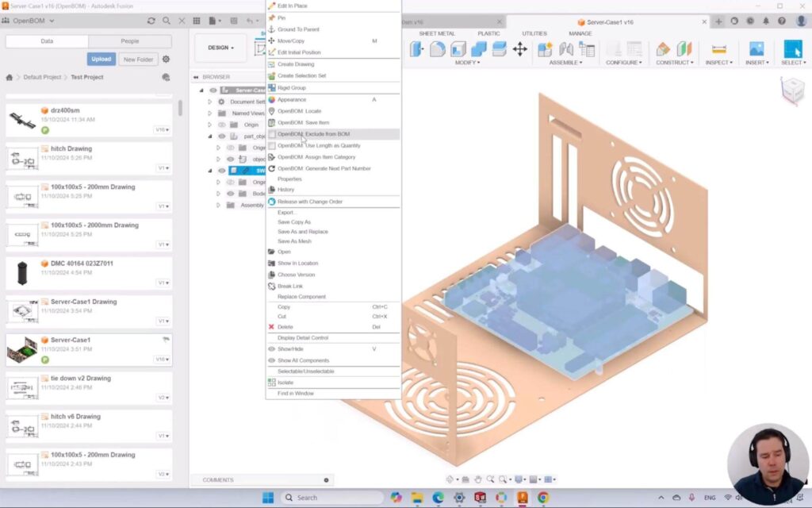
Task: Click the Offset Plane icon in Construct
Action: [663, 48]
